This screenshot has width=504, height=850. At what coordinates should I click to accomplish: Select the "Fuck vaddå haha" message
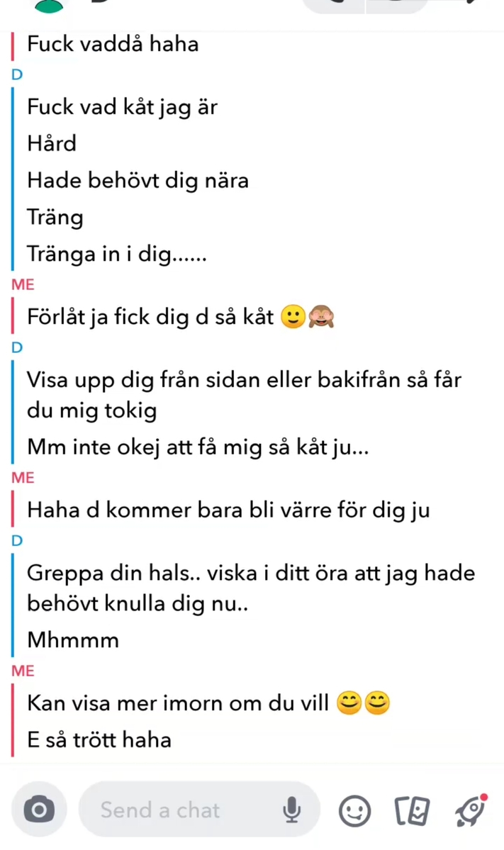point(113,44)
